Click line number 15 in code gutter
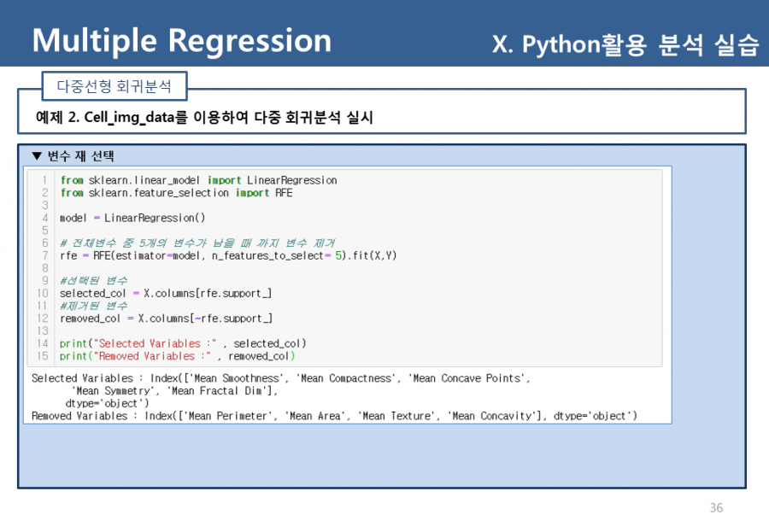Image resolution: width=769 pixels, height=532 pixels. [x=43, y=356]
